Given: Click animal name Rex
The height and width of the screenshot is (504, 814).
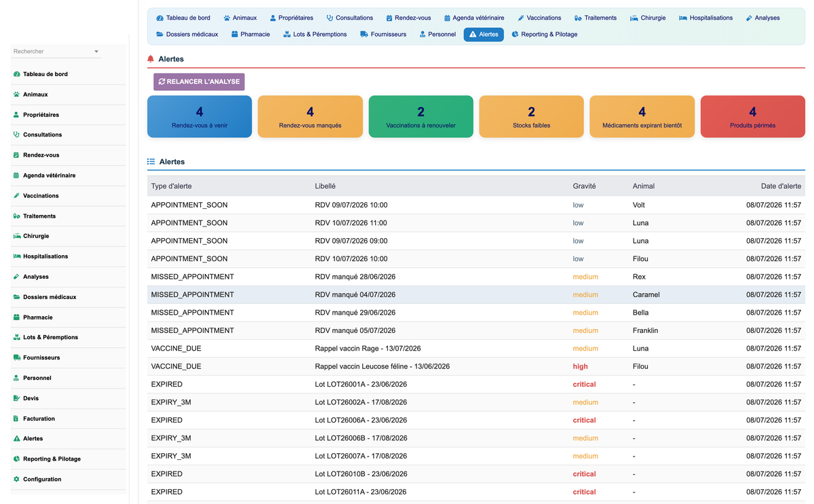Looking at the screenshot, I should coord(639,277).
